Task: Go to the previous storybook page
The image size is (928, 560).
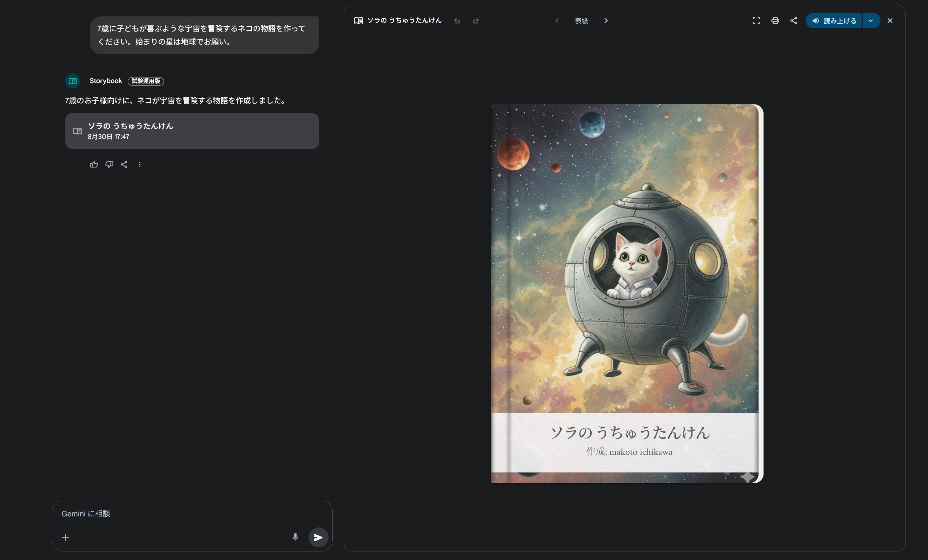Action: (x=557, y=21)
